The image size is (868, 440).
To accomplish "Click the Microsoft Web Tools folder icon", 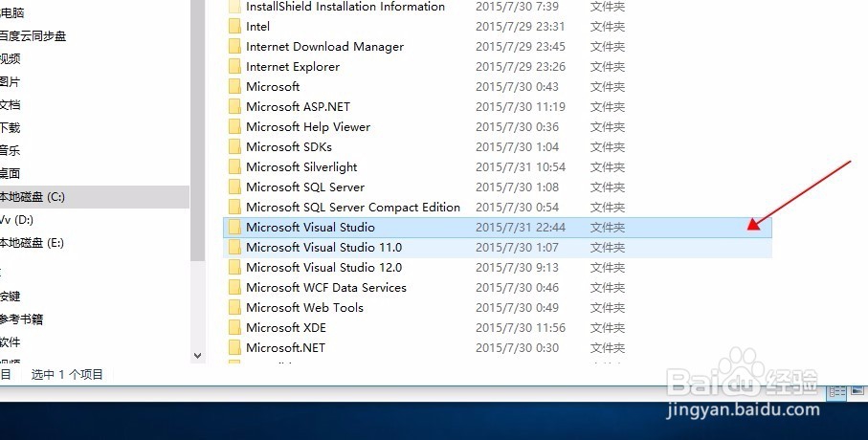I will [234, 308].
